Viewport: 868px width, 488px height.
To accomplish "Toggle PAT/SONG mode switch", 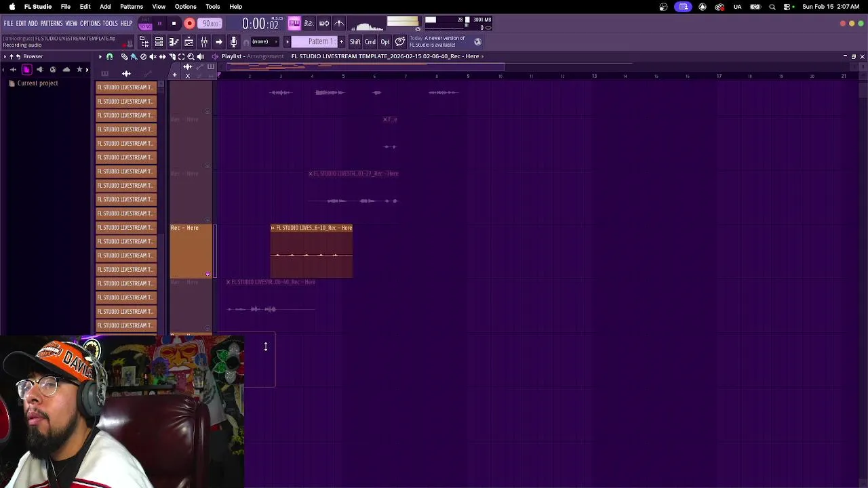I will click(x=145, y=23).
